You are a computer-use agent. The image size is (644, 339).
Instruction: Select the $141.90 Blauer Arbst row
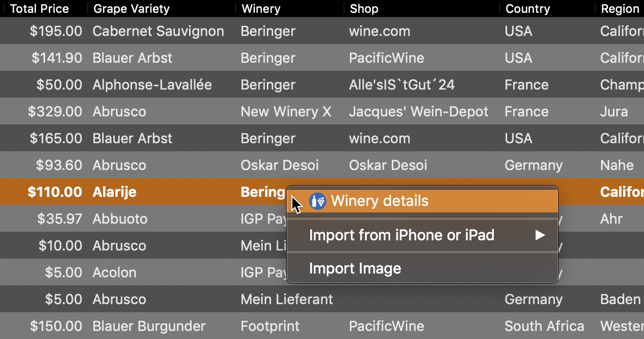pyautogui.click(x=132, y=58)
